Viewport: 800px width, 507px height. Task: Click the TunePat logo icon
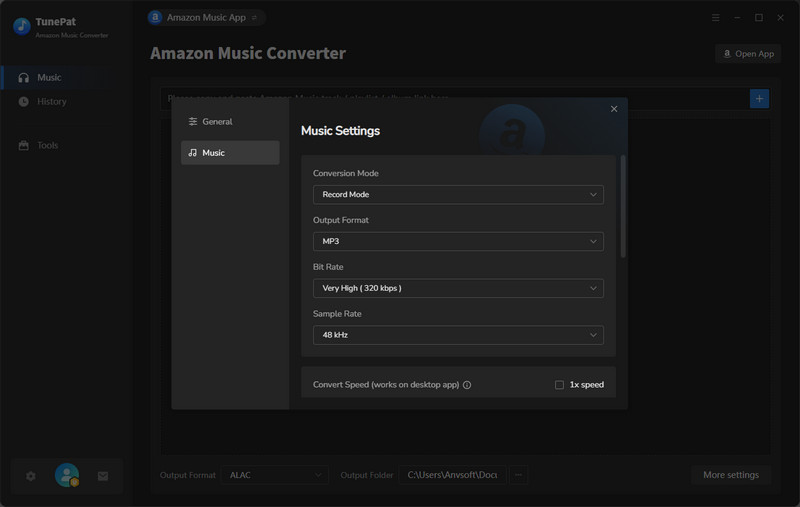21,27
